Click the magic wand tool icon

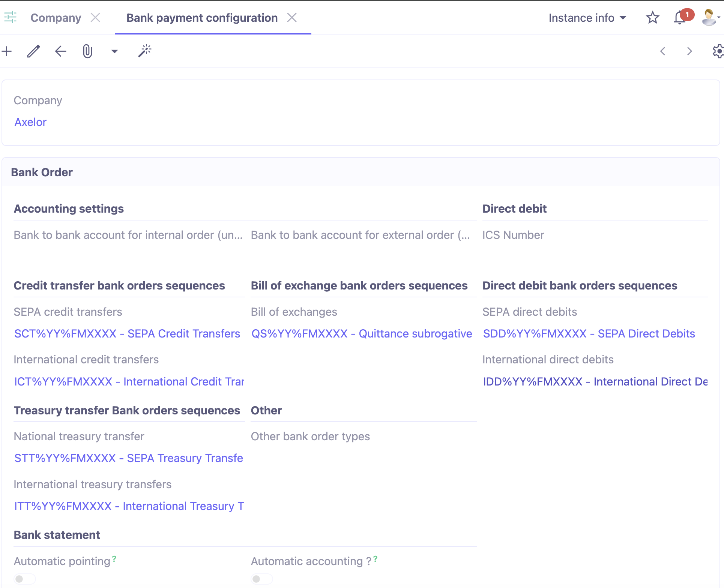(x=145, y=51)
